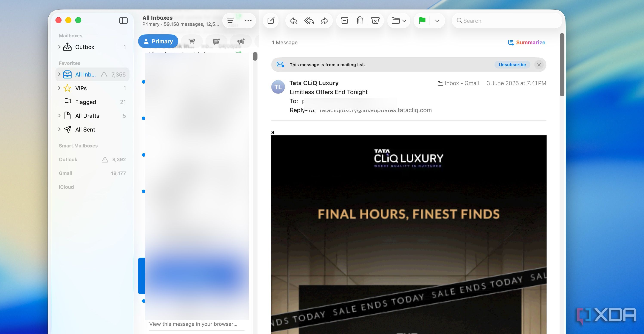Click the Inbox - Gmail folder label
Viewport: 644px width, 334px height.
pyautogui.click(x=459, y=83)
